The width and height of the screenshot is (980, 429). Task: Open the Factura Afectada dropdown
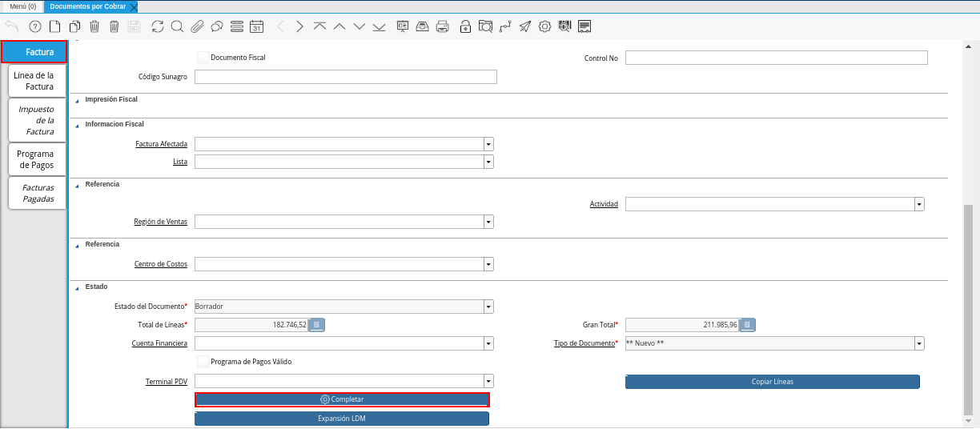click(x=488, y=144)
